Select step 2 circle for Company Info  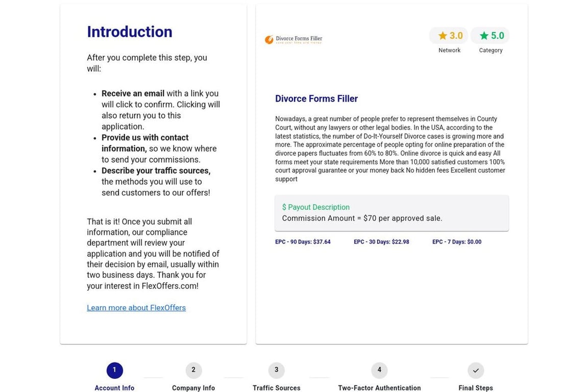click(193, 370)
